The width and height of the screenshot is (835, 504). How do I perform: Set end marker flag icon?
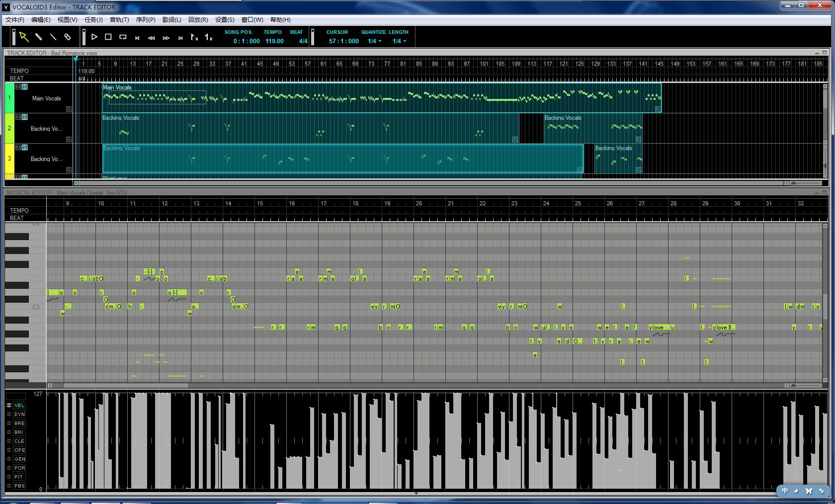coord(209,37)
